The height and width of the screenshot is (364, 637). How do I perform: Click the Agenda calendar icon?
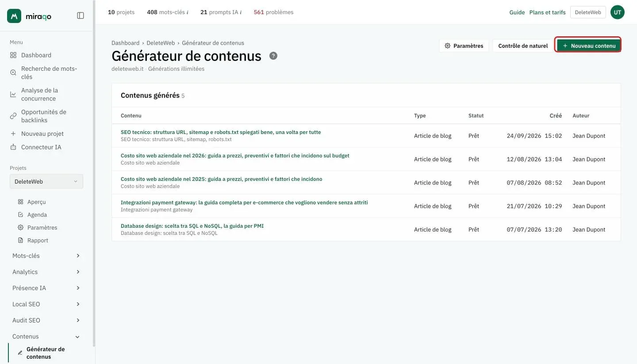pos(20,215)
